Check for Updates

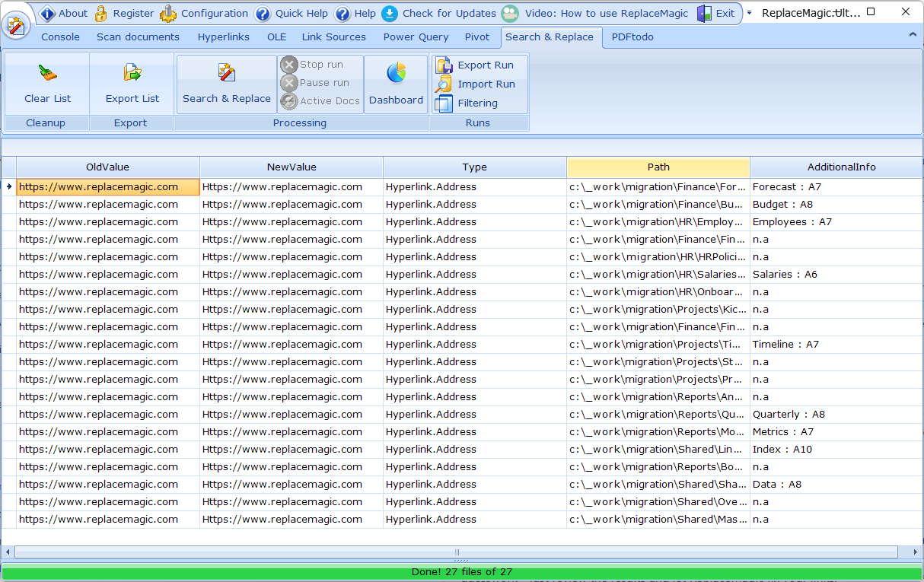[439, 13]
